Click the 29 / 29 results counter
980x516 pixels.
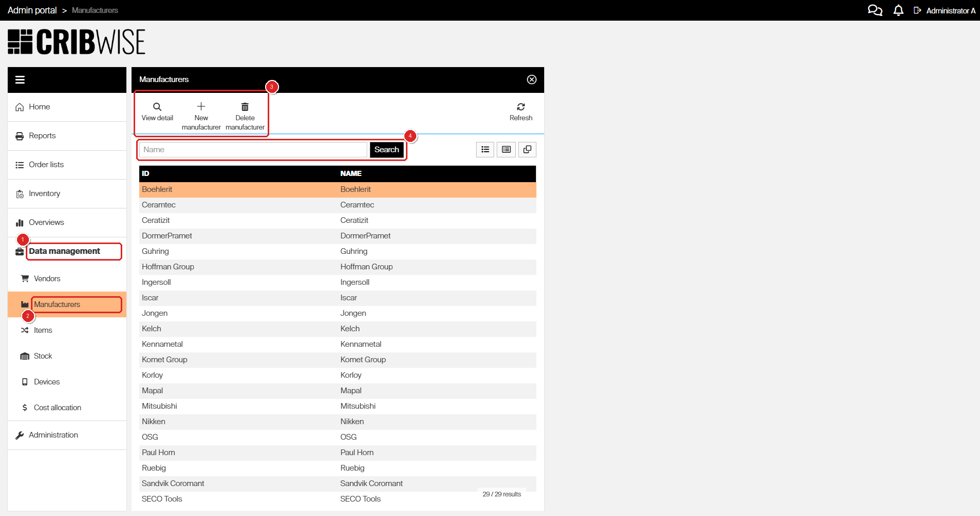502,494
